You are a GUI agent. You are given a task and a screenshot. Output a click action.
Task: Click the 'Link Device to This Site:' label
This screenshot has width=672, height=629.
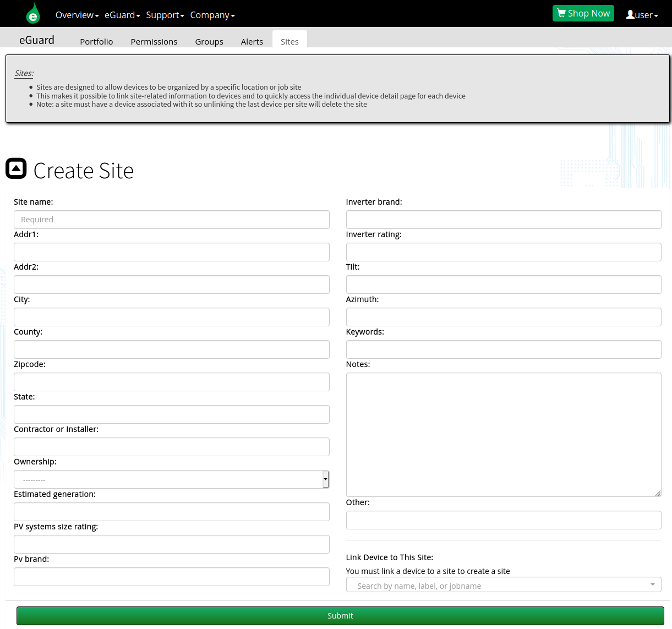pos(390,557)
